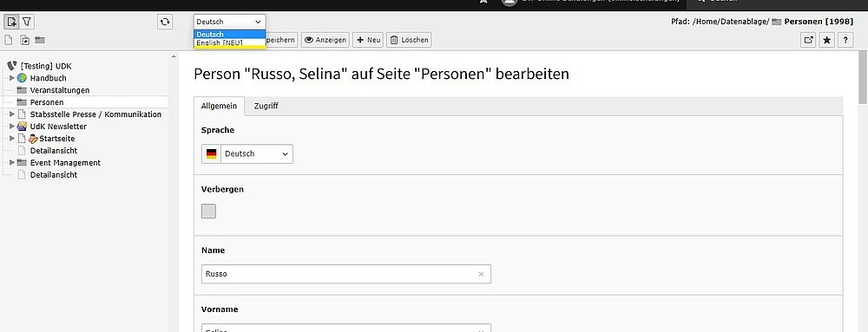Click the folder icon in the Pfad breadcrumb
868x332 pixels.
pyautogui.click(x=777, y=22)
